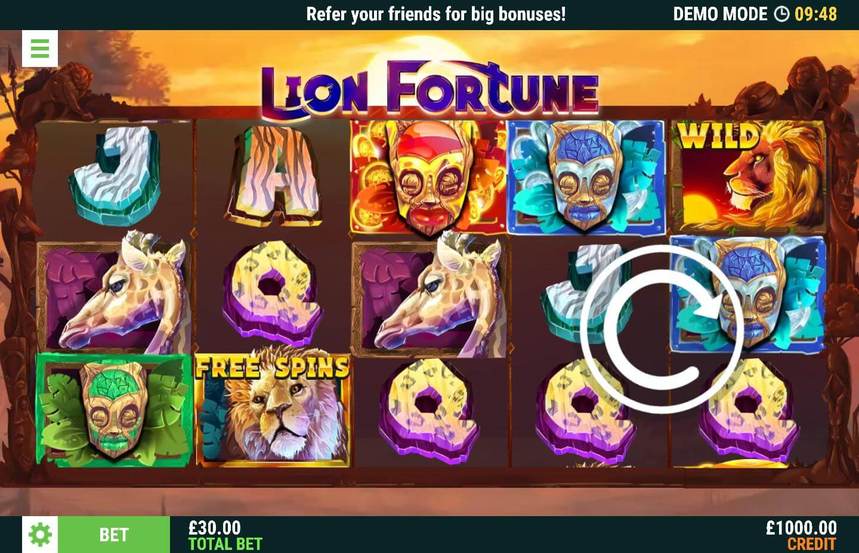Open settings with the green gear icon
The width and height of the screenshot is (859, 553).
[x=40, y=534]
